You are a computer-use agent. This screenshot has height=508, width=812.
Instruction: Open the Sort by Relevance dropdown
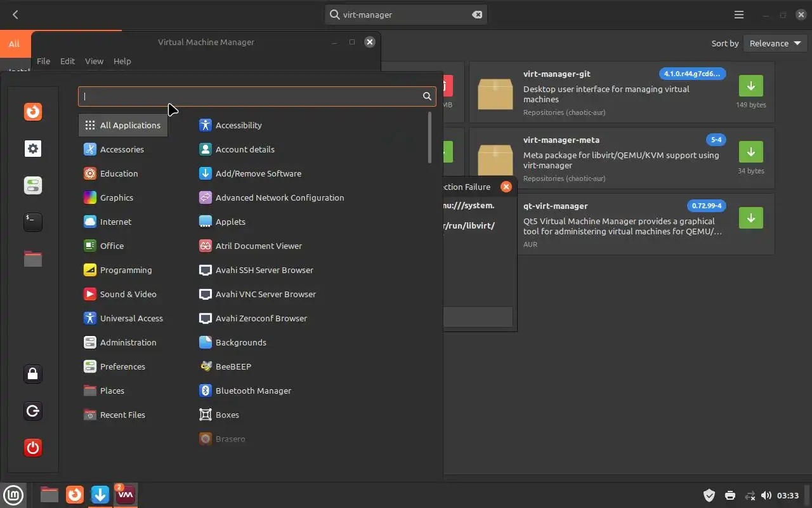[775, 43]
